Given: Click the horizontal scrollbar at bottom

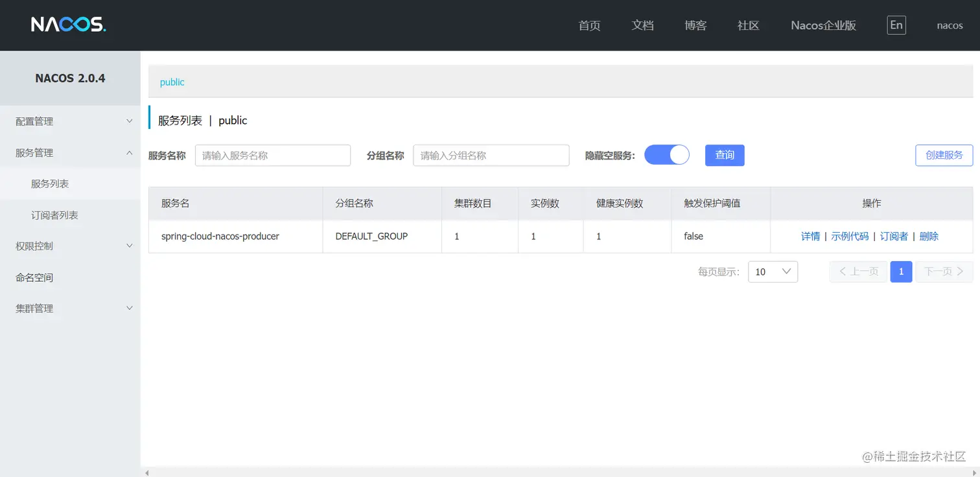Looking at the screenshot, I should click(560, 472).
